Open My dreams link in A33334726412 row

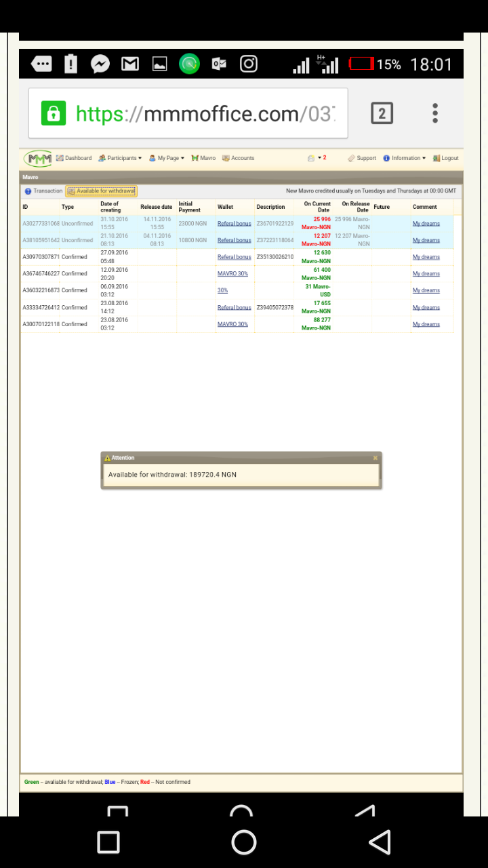pos(426,307)
